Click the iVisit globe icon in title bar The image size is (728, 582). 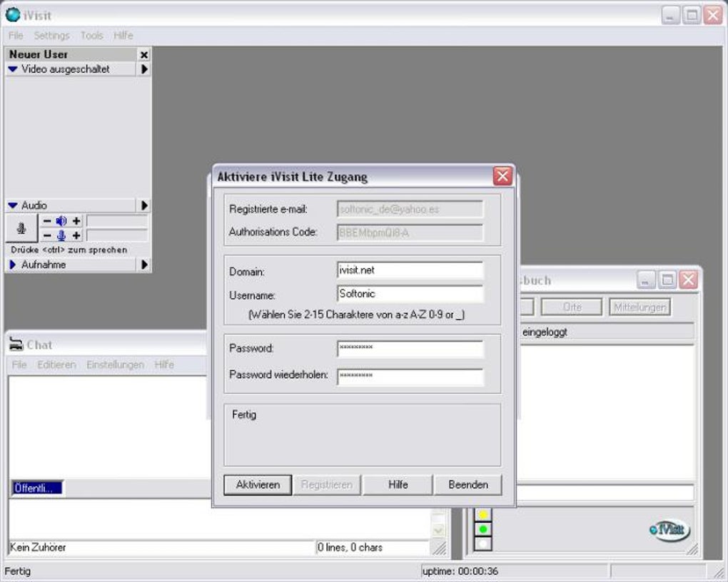[13, 15]
